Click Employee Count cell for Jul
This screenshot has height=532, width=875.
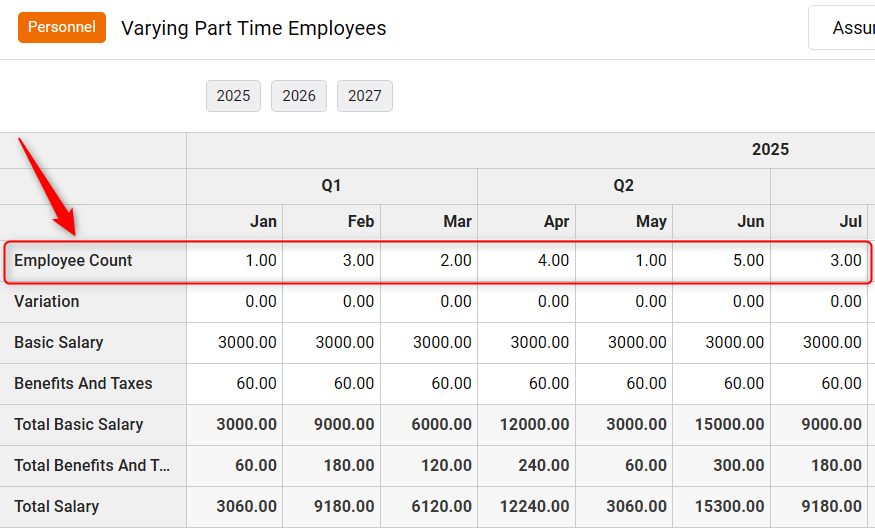coord(819,261)
